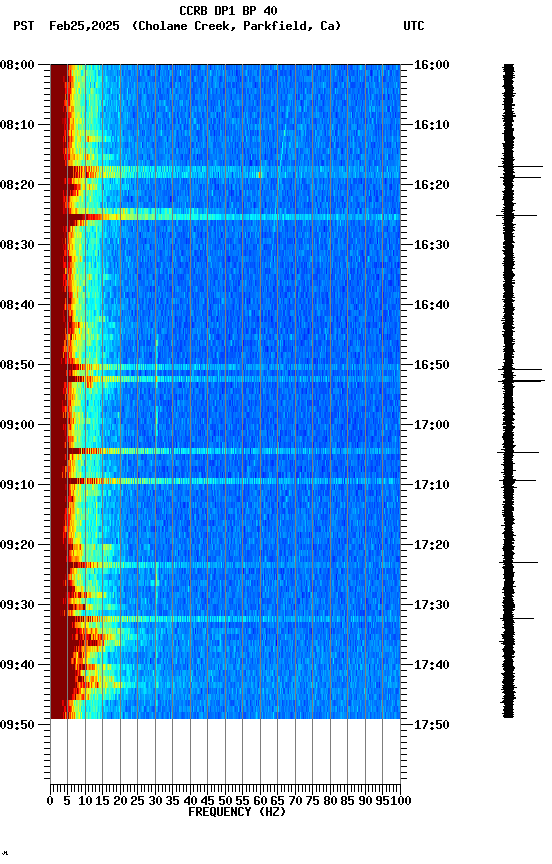Click the frequency axis label "20"
The height and width of the screenshot is (864, 552).
(121, 801)
